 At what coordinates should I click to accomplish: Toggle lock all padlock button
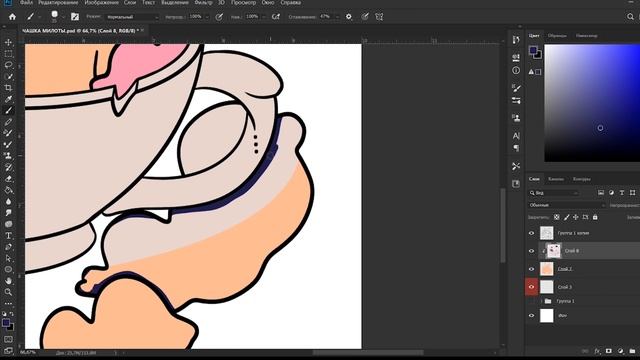(595, 217)
